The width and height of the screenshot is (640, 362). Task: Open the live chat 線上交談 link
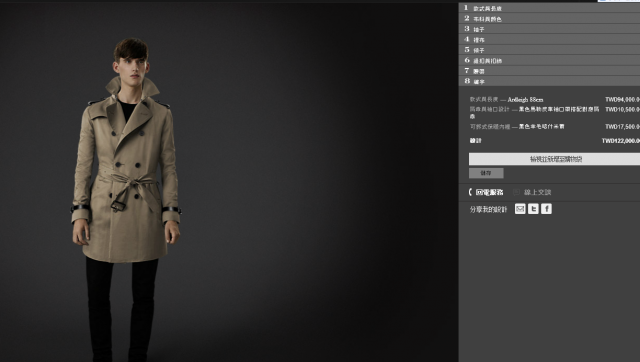point(532,192)
